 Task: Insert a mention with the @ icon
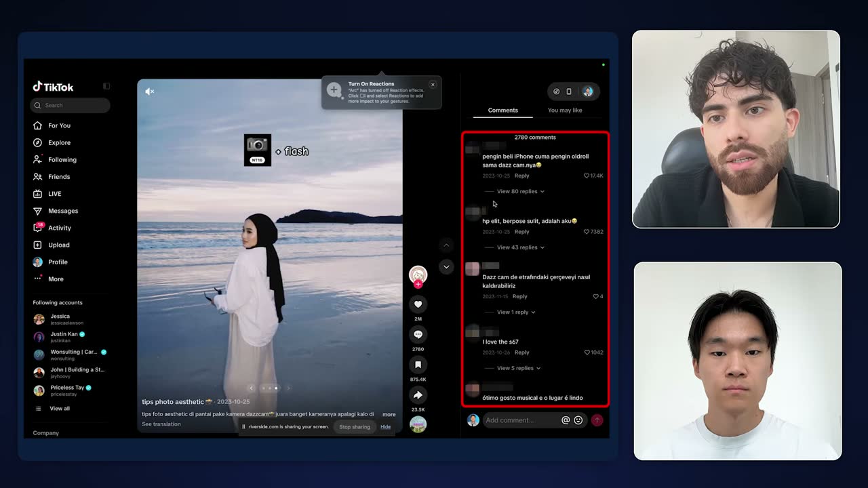coord(566,420)
